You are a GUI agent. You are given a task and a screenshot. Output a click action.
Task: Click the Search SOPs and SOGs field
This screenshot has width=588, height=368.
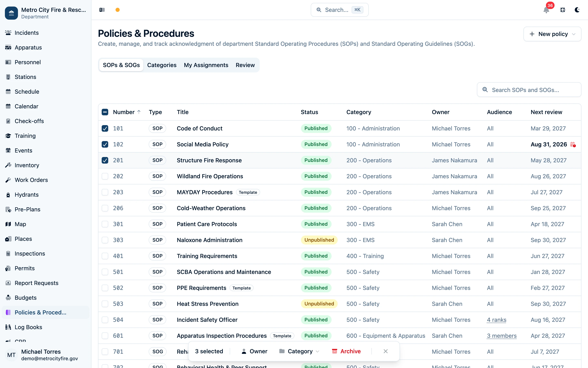click(x=529, y=90)
